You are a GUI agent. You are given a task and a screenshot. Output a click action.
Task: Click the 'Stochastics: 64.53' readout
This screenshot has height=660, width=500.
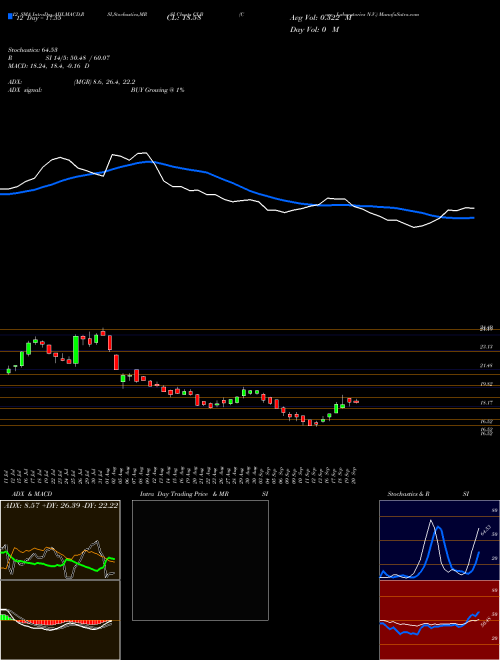[x=32, y=50]
